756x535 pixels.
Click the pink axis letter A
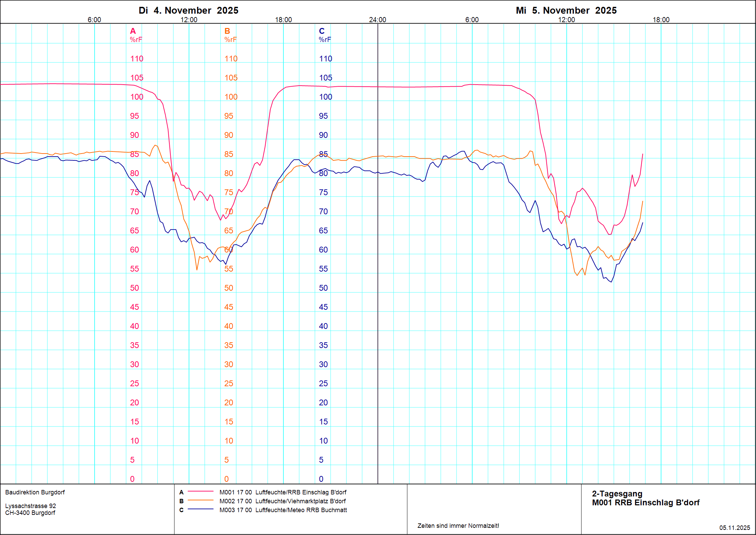coord(133,31)
